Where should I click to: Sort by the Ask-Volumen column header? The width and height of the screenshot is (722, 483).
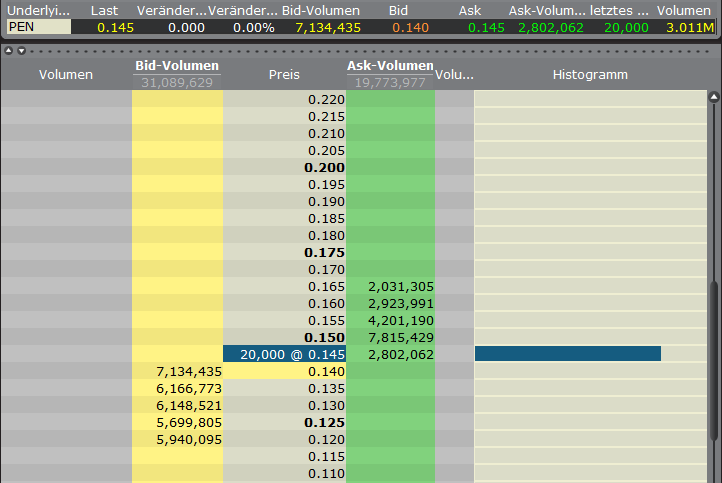pyautogui.click(x=390, y=67)
